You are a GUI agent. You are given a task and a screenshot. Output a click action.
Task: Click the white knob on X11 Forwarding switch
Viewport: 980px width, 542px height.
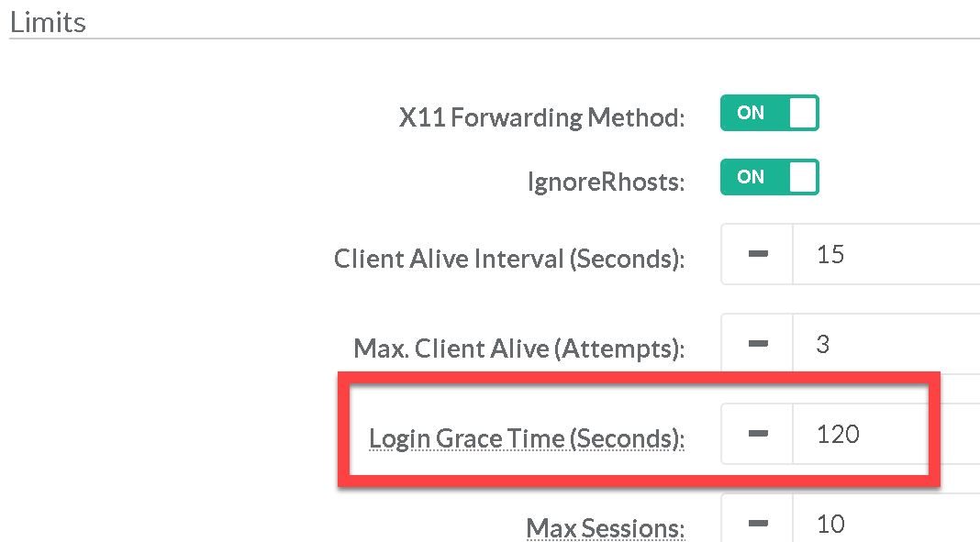tap(802, 114)
